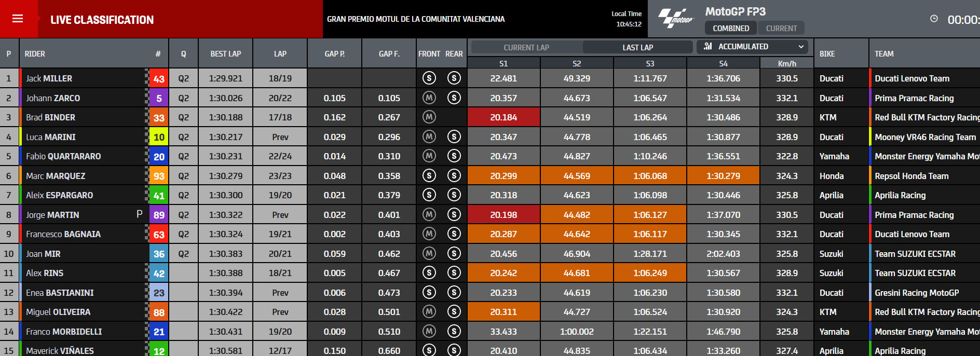
Task: Click Marc Marquez's rear tyre icon
Action: [454, 175]
